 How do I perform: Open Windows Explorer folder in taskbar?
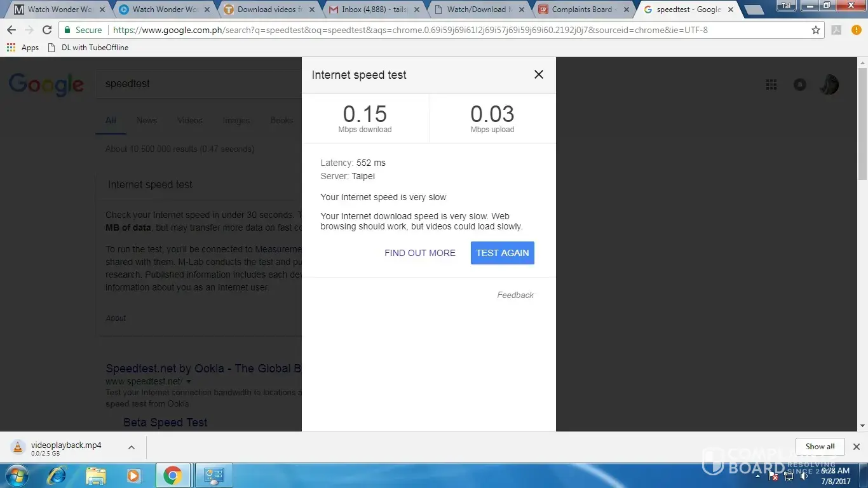tap(95, 475)
